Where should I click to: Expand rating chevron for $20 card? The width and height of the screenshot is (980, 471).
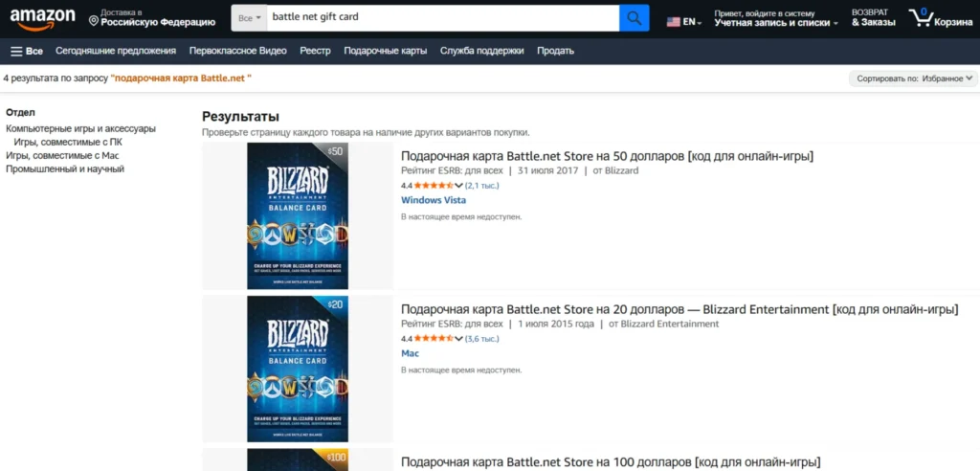[458, 339]
